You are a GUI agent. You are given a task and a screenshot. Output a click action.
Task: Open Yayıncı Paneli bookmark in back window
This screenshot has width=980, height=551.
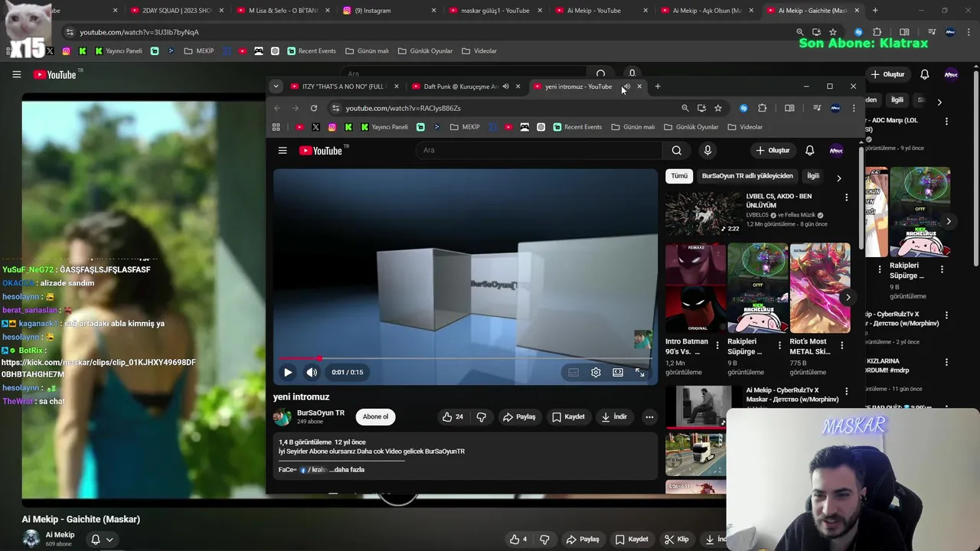pyautogui.click(x=118, y=51)
